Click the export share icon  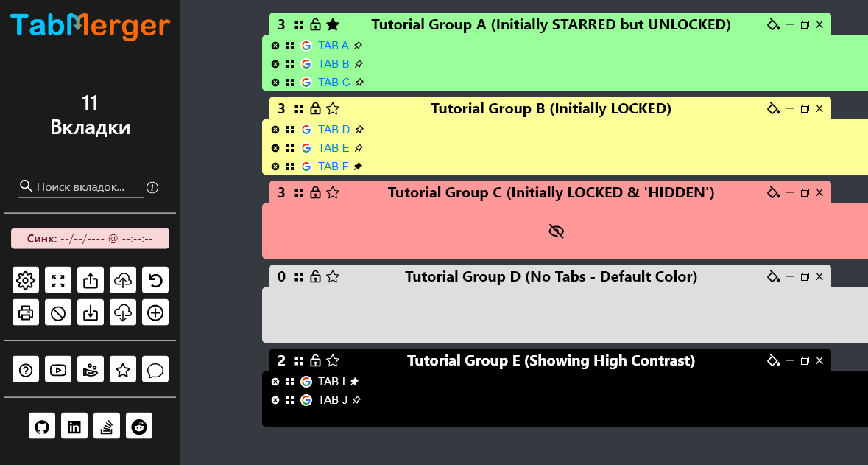pyautogui.click(x=91, y=281)
